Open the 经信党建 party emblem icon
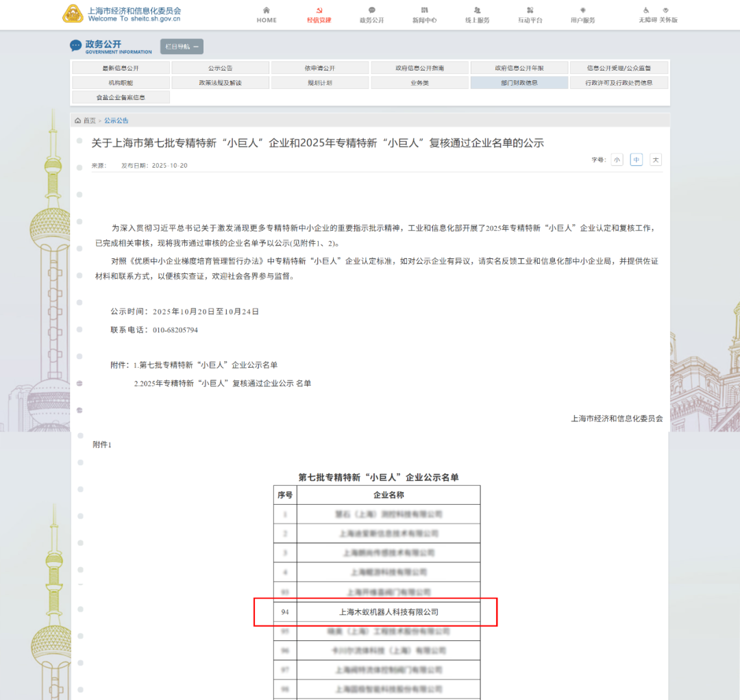The image size is (740, 700). (x=319, y=10)
